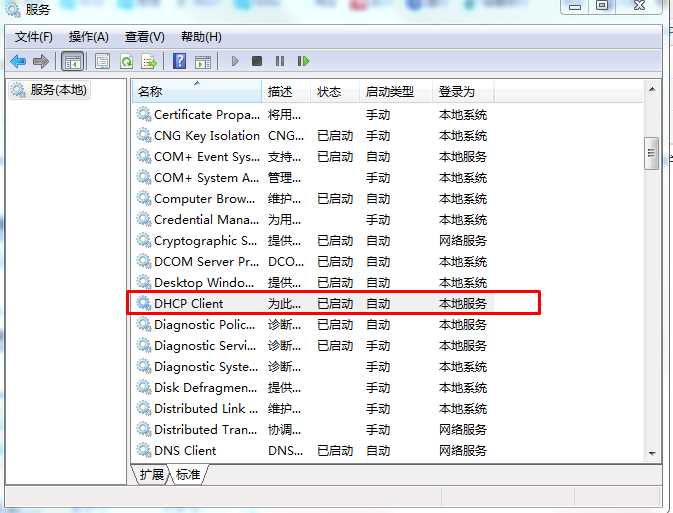
Task: Click the Start Service play button
Action: tap(235, 61)
